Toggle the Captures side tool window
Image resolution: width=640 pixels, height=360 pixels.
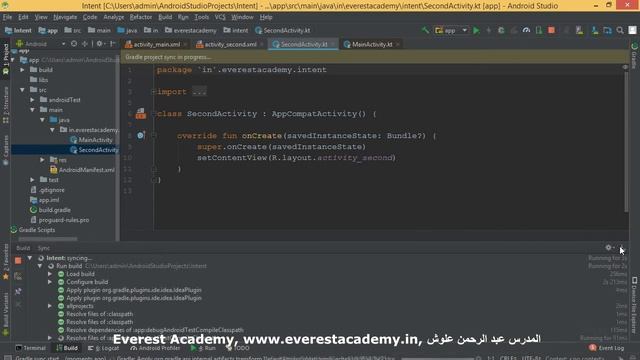(x=5, y=150)
